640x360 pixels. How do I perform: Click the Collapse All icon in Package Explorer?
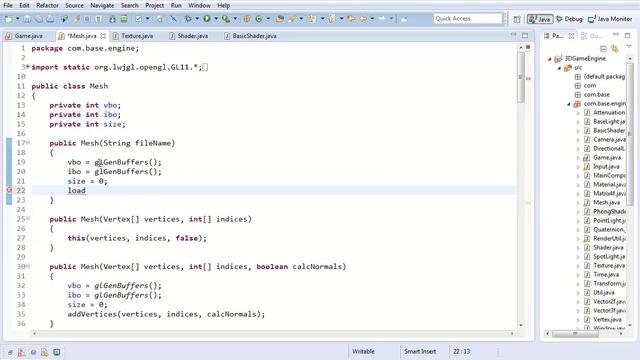603,49
